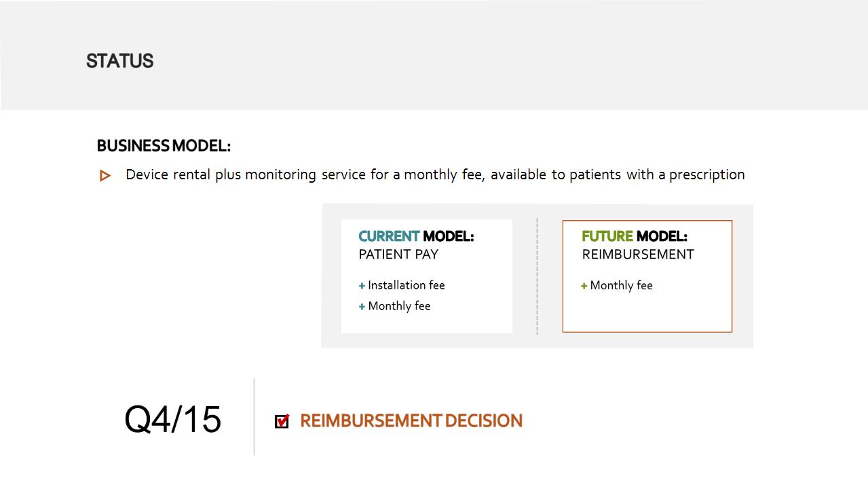868x489 pixels.
Task: Click the orange triangle bullet icon
Action: [105, 176]
